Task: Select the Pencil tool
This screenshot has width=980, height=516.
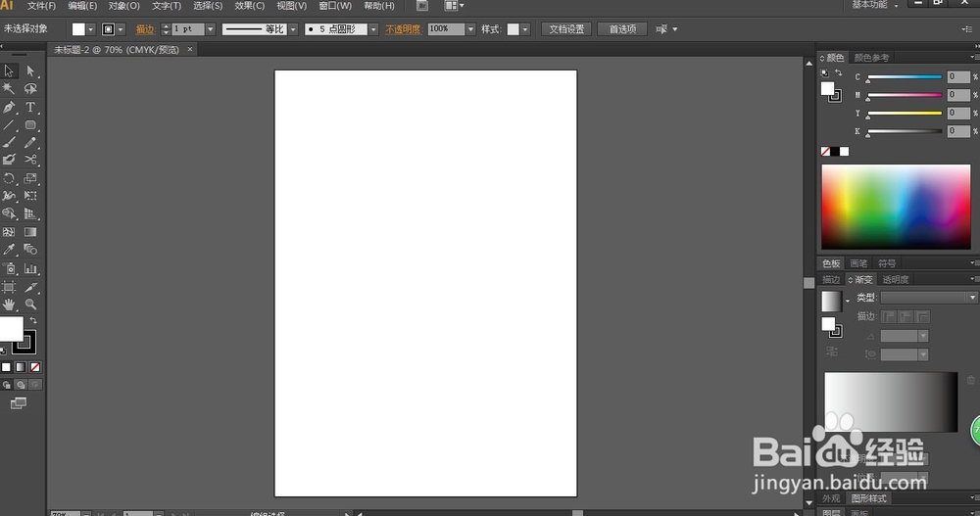Action: [x=30, y=142]
